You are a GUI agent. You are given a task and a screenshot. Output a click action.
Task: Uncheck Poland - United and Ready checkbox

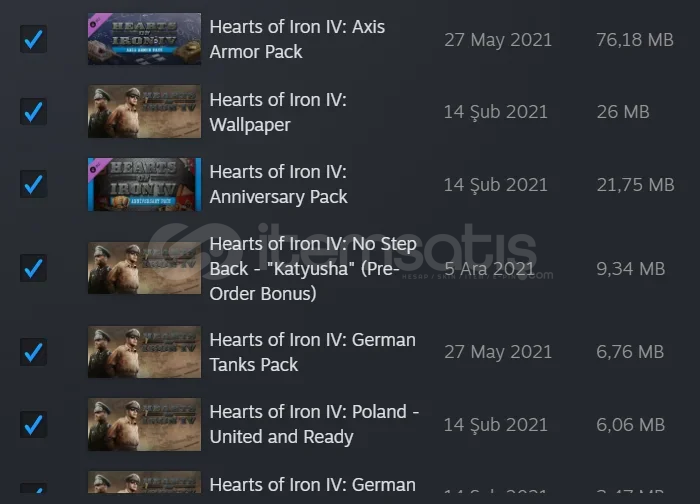pyautogui.click(x=33, y=424)
